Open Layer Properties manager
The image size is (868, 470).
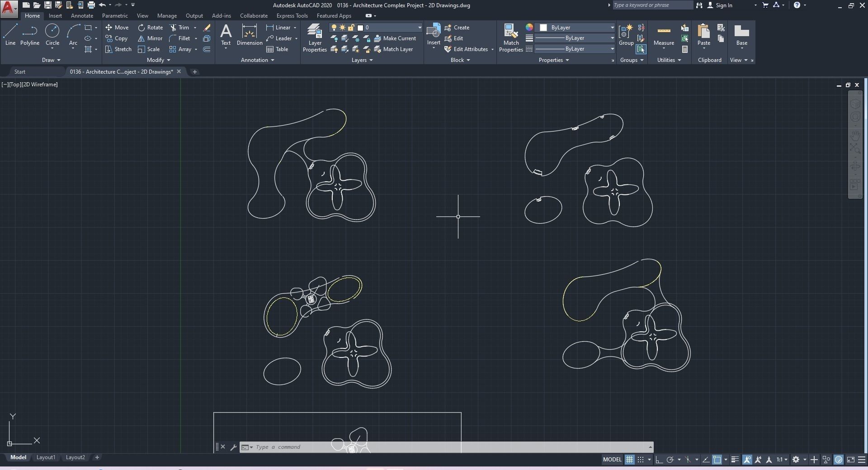[x=315, y=38]
